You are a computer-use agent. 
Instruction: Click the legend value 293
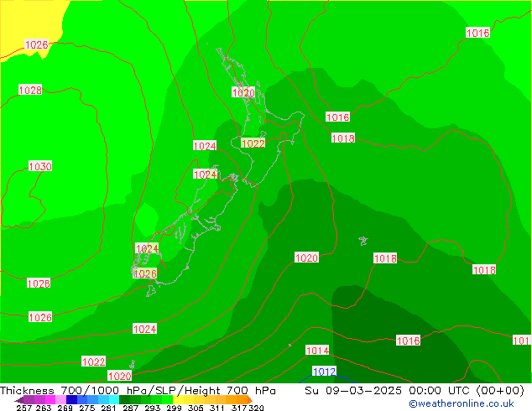(153, 408)
